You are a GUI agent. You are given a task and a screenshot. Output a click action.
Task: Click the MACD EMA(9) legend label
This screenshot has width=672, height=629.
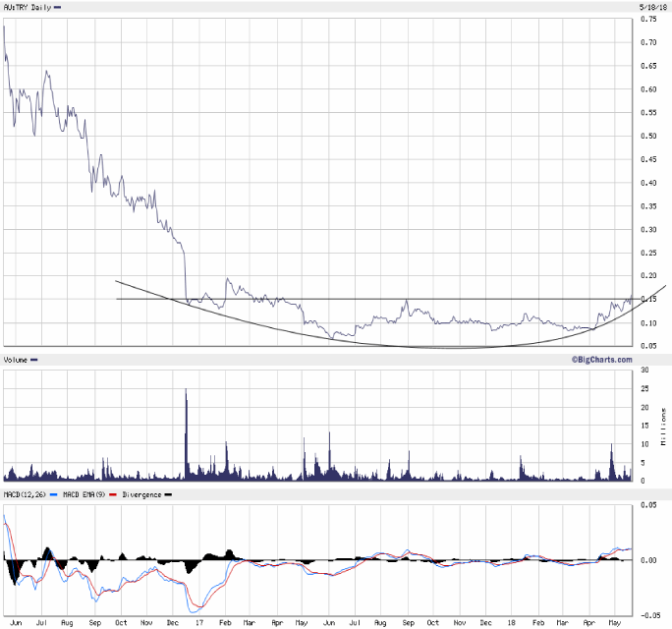(83, 494)
